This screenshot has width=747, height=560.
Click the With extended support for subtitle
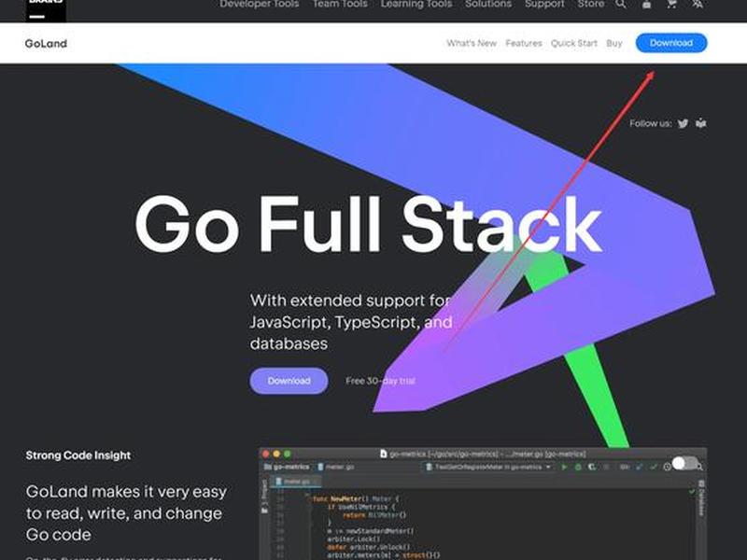351,322
